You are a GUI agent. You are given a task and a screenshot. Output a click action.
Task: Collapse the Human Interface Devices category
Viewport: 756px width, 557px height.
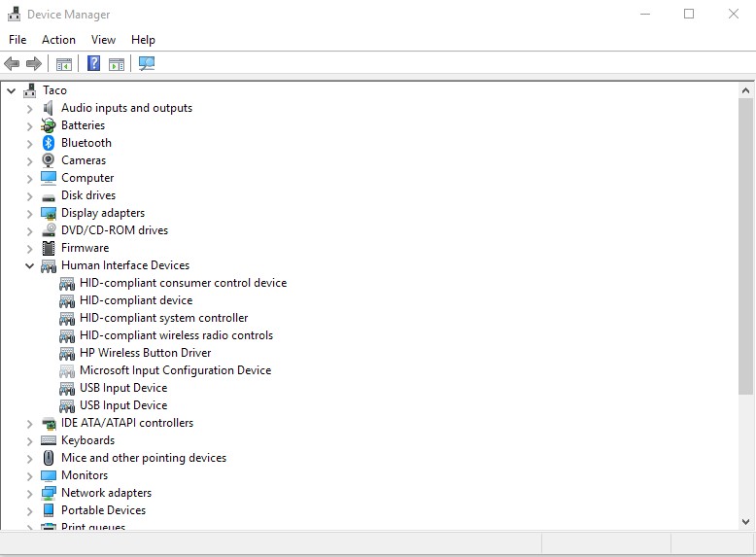pyautogui.click(x=30, y=265)
